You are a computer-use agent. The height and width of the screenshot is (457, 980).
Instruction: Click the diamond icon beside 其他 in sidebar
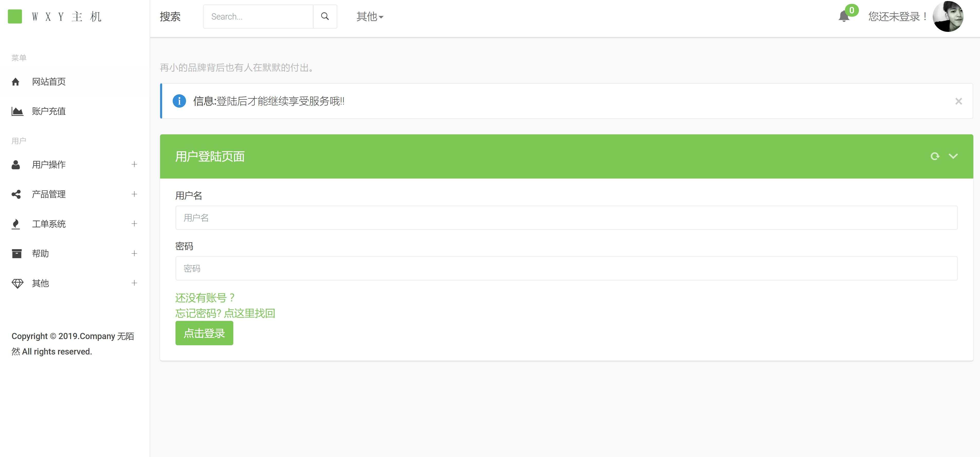pos(17,284)
